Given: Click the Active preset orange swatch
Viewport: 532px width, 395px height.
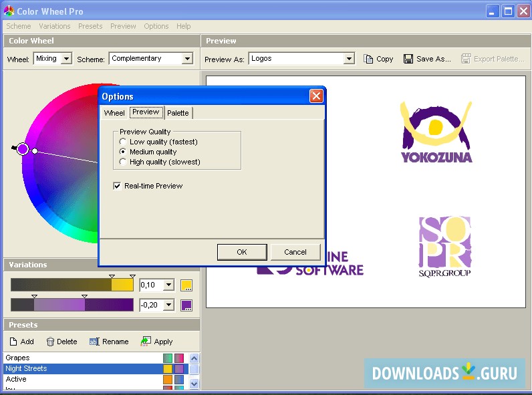Looking at the screenshot, I should tap(168, 380).
